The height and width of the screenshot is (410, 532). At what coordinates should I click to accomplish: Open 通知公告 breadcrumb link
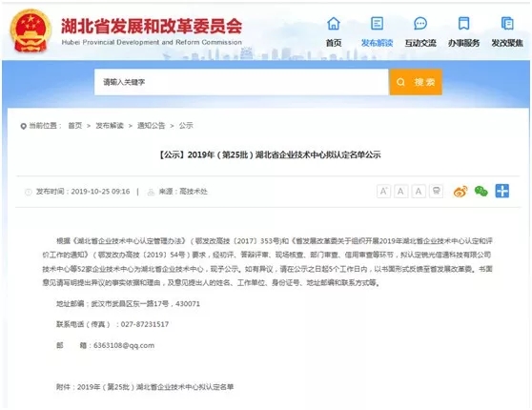151,126
